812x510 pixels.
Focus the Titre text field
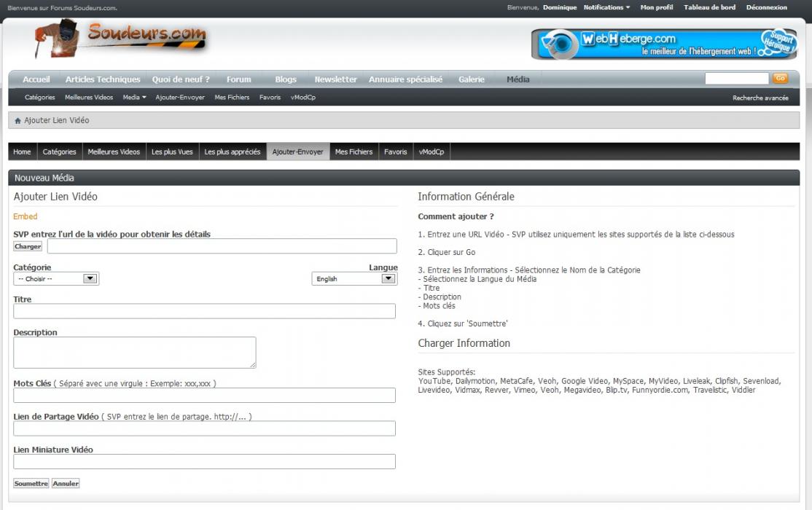coord(204,311)
